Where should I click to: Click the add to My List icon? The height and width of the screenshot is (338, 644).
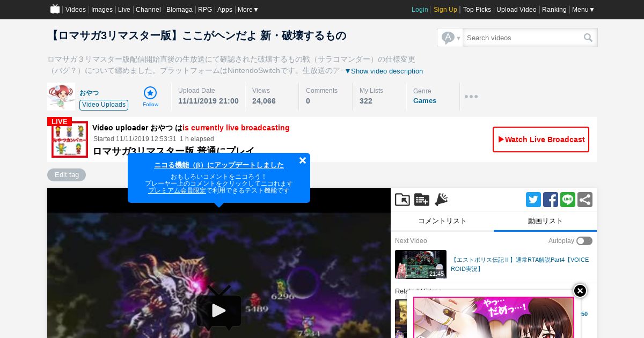point(422,200)
